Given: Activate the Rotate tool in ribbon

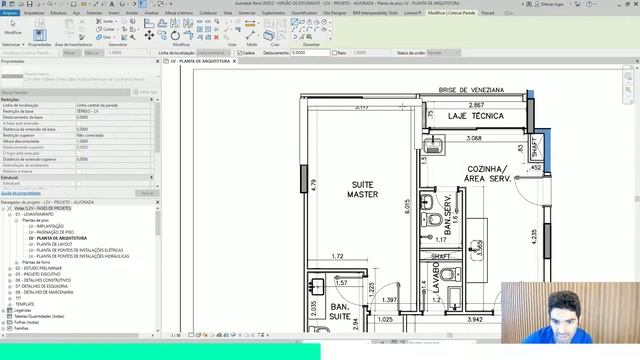Looking at the screenshot, I should point(175,36).
